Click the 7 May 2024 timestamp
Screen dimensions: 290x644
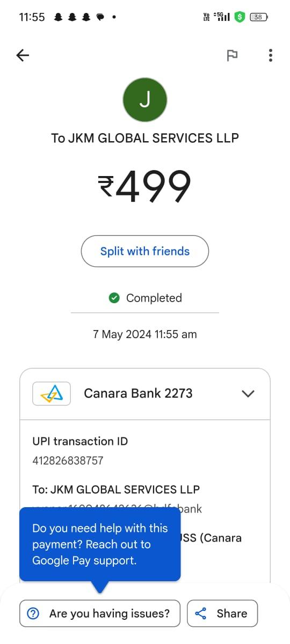click(x=145, y=334)
